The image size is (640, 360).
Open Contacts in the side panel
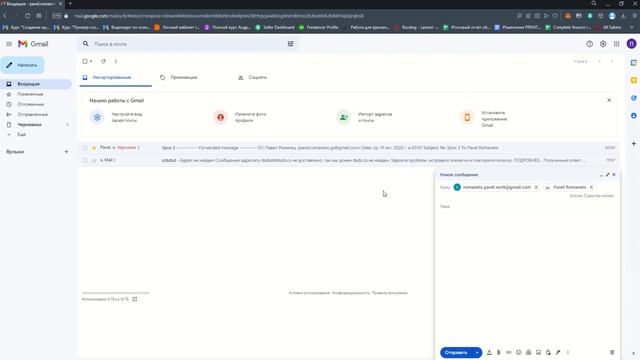[x=633, y=116]
